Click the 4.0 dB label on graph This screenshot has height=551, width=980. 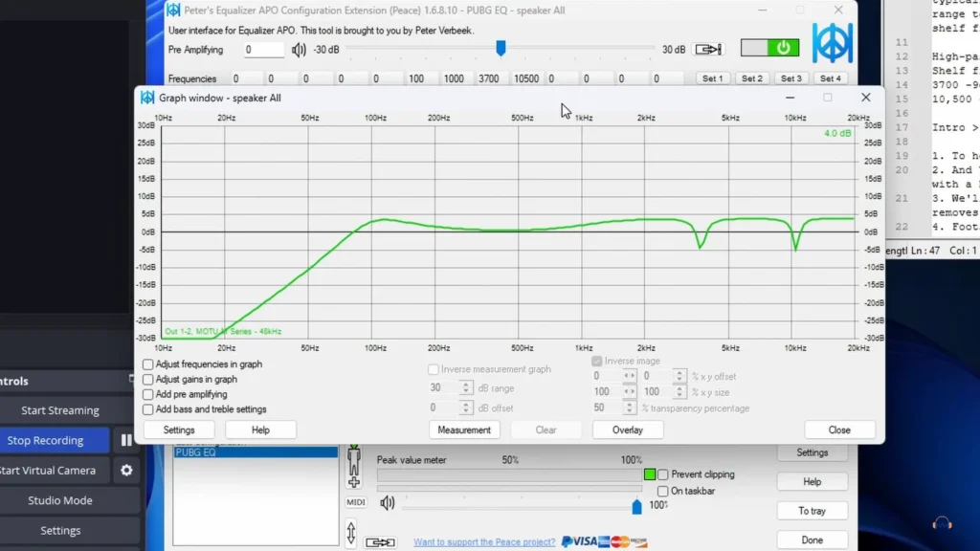836,133
